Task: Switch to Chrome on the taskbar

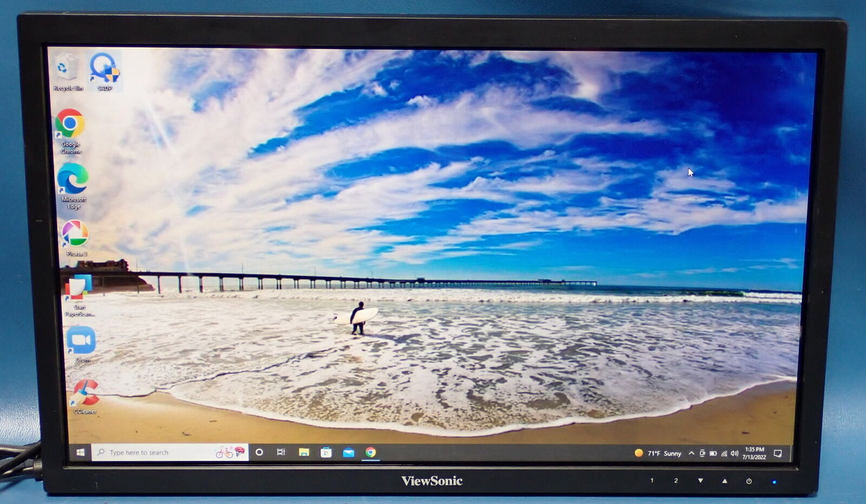Action: click(370, 452)
